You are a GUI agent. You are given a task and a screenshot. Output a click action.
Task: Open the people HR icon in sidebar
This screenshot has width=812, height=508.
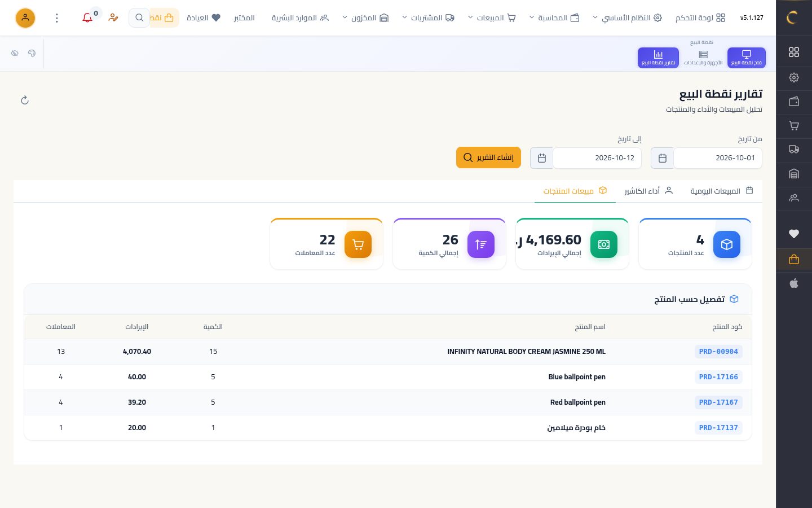(x=794, y=198)
